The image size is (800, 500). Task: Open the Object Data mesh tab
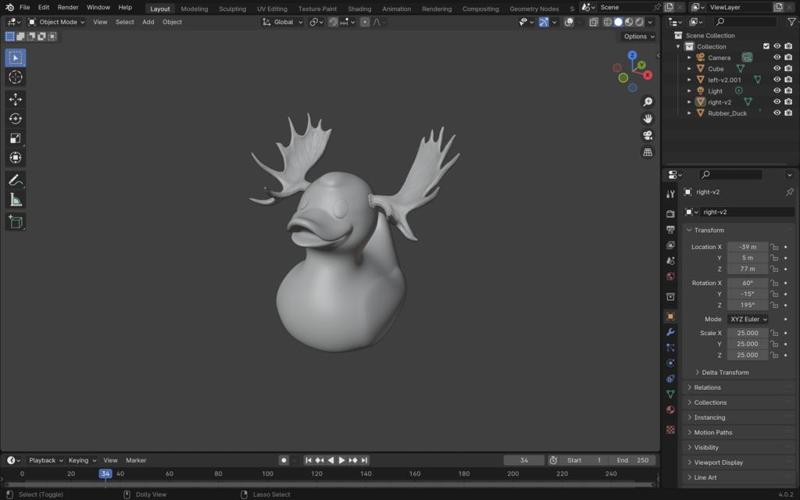[x=670, y=394]
